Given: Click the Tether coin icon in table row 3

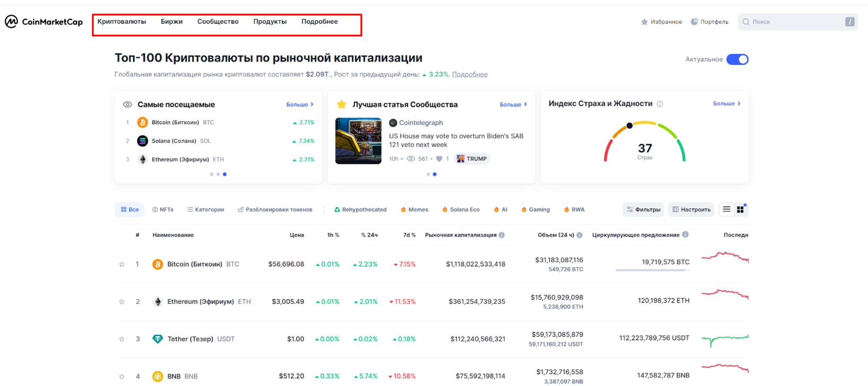Looking at the screenshot, I should click(158, 339).
